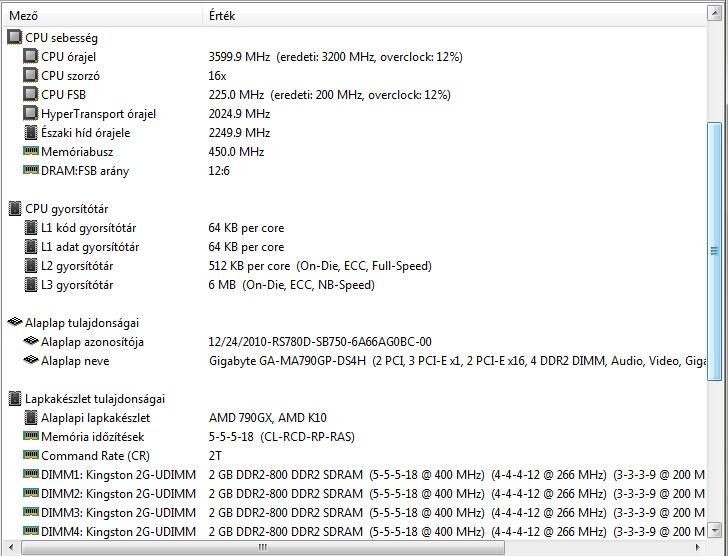Screen dimensions: 728x556
Task: Click the memory icon beside Memóriabusz
Action: click(x=31, y=151)
